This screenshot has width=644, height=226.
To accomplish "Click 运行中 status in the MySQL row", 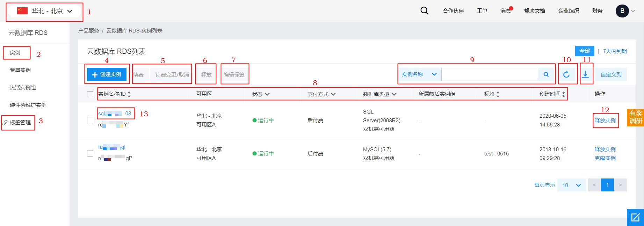I will click(263, 154).
